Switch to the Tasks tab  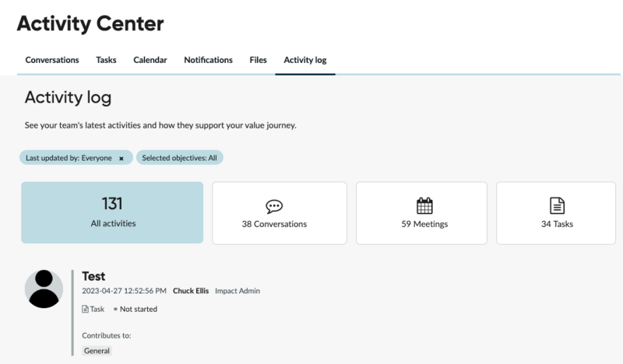coord(106,60)
